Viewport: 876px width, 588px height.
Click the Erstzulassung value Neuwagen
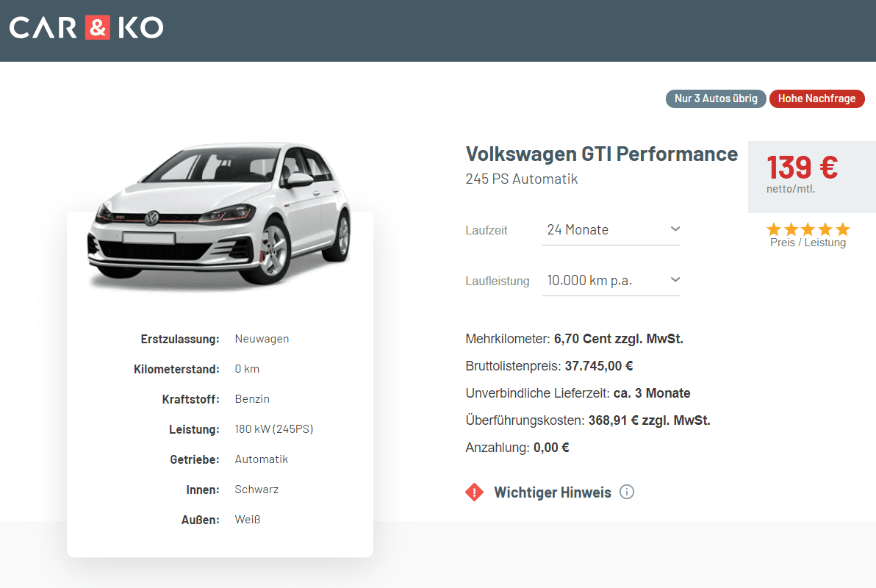(x=262, y=339)
